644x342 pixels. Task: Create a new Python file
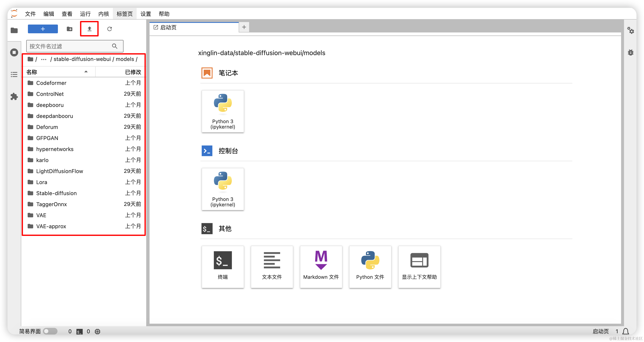[370, 267]
